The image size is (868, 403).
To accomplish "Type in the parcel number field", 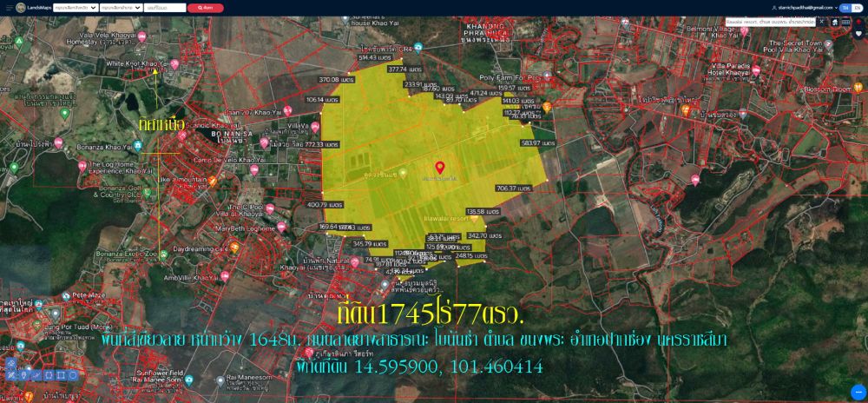I will [165, 8].
